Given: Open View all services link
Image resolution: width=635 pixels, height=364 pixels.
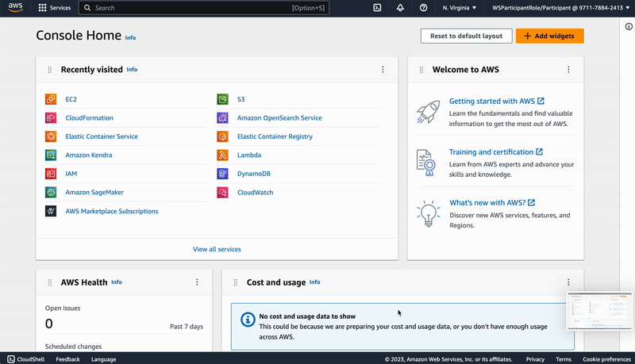Looking at the screenshot, I should pyautogui.click(x=217, y=249).
